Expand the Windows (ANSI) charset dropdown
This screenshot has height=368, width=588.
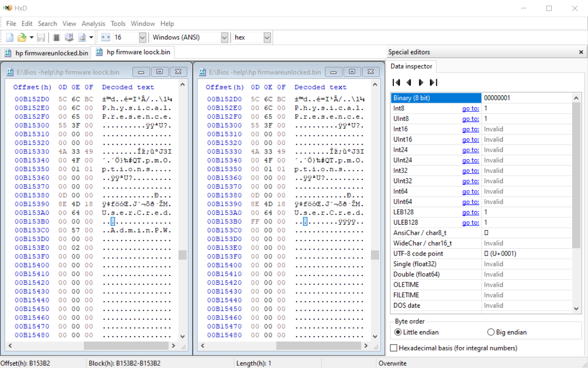(224, 38)
